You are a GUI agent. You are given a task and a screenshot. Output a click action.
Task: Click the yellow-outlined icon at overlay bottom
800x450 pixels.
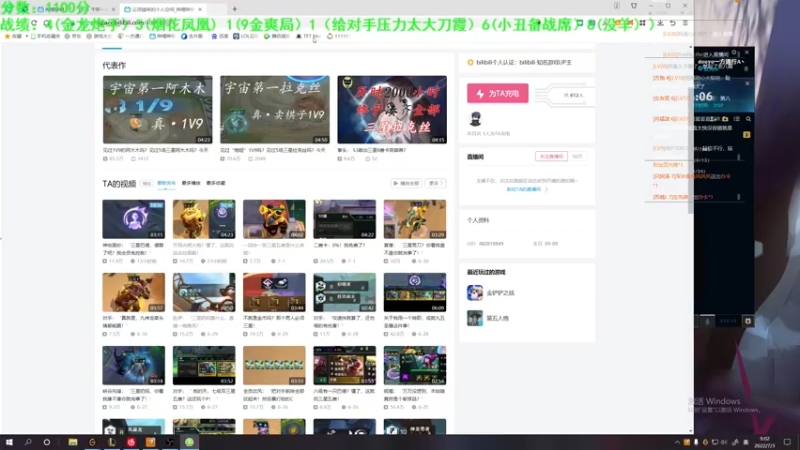tap(748, 321)
